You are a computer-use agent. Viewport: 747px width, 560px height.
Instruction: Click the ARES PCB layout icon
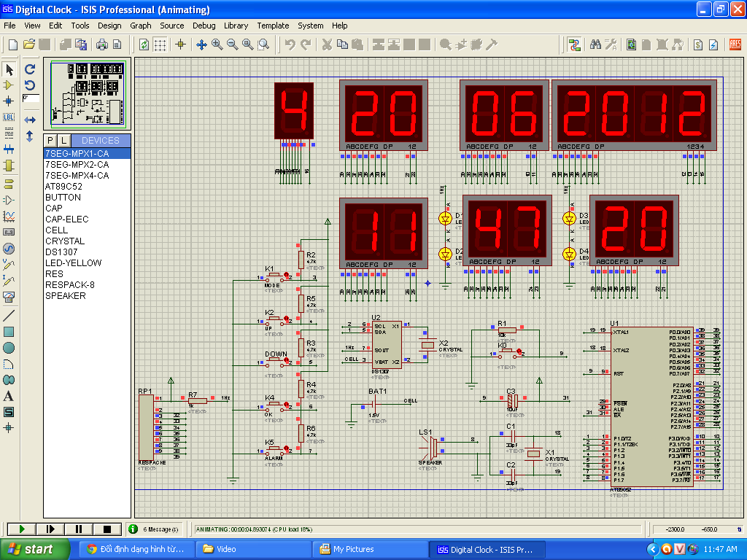click(735, 44)
